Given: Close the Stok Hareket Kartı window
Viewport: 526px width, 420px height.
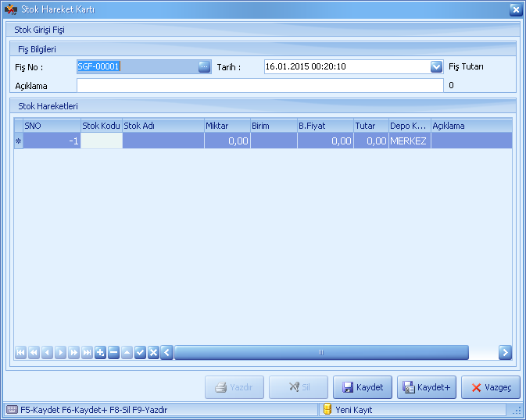Looking at the screenshot, I should pos(515,9).
